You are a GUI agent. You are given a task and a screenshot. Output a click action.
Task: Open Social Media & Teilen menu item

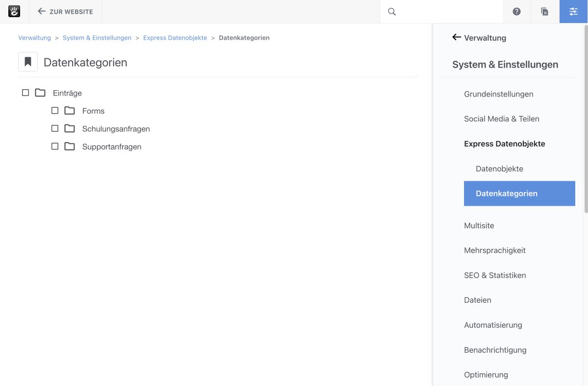(x=501, y=119)
